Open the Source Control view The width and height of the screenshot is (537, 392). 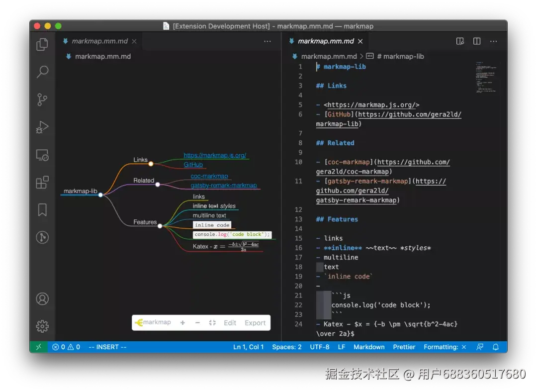pos(42,99)
